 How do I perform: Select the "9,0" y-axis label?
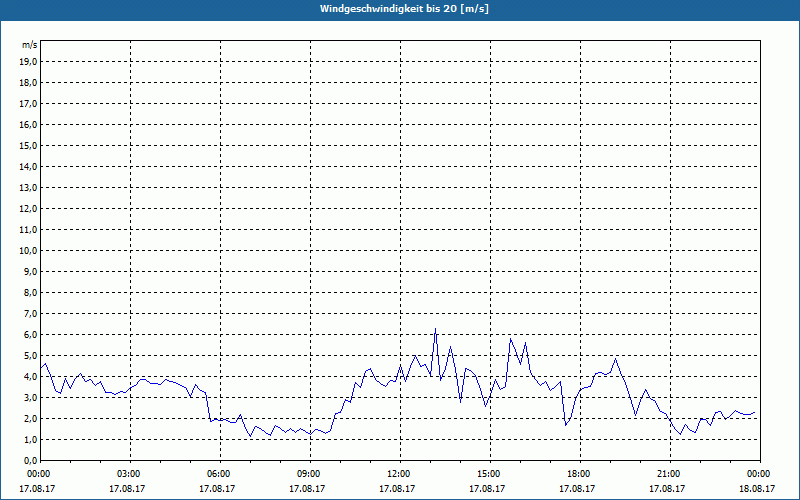tap(30, 271)
